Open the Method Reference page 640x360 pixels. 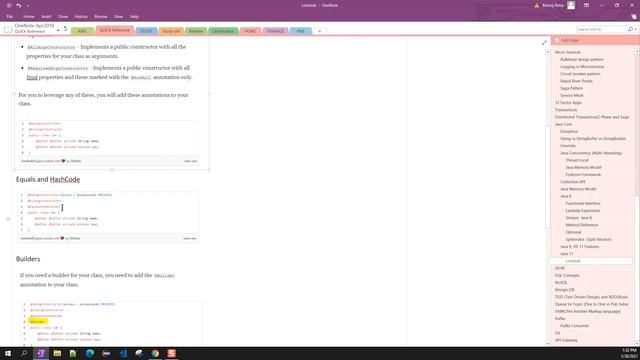pos(582,225)
